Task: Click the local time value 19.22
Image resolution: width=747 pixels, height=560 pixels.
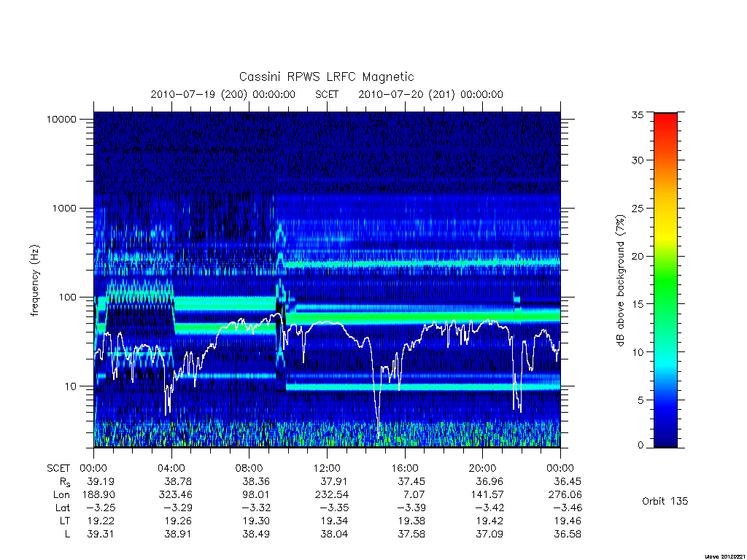Action: click(x=101, y=521)
